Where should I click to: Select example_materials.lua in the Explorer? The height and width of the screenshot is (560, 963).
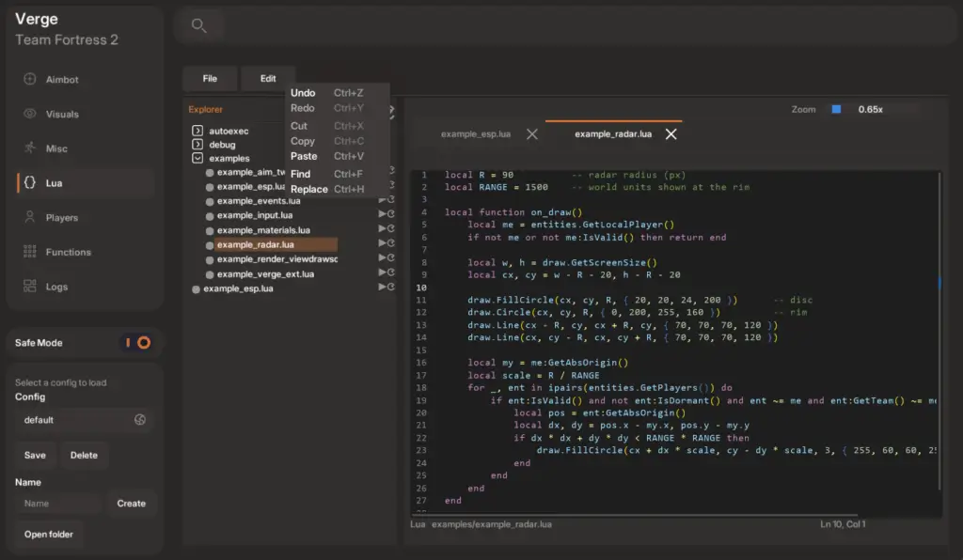click(x=263, y=230)
